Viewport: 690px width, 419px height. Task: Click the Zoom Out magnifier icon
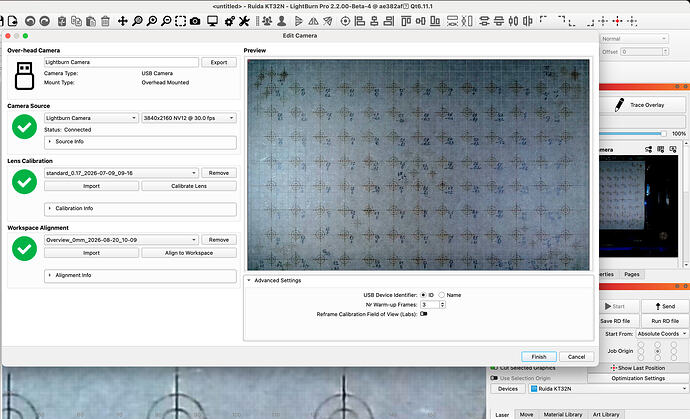point(166,21)
